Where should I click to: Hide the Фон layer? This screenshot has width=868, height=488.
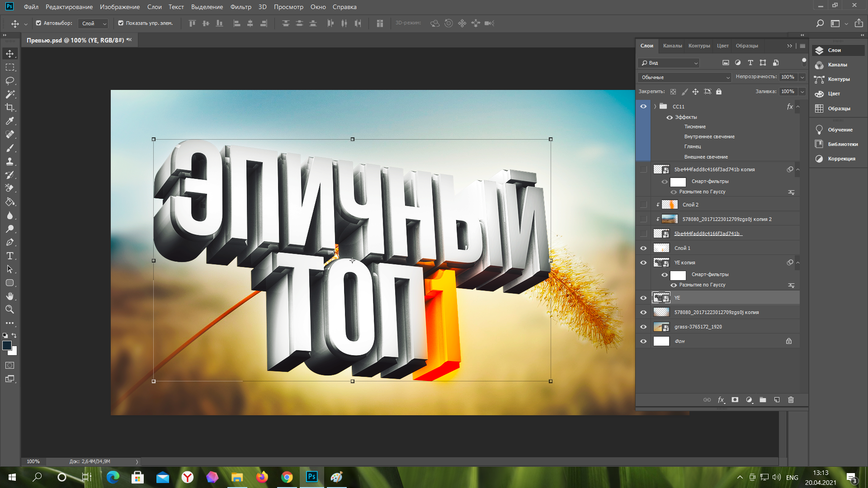(x=643, y=341)
